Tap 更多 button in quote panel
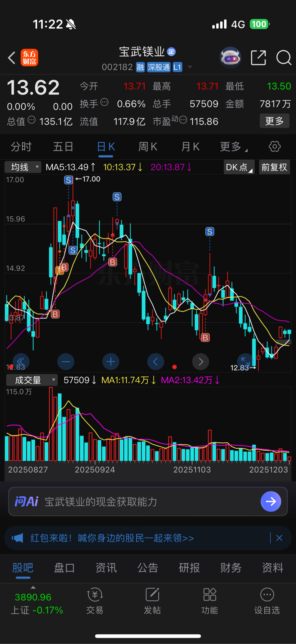Viewport: 296px width, 644px height. coord(274,121)
